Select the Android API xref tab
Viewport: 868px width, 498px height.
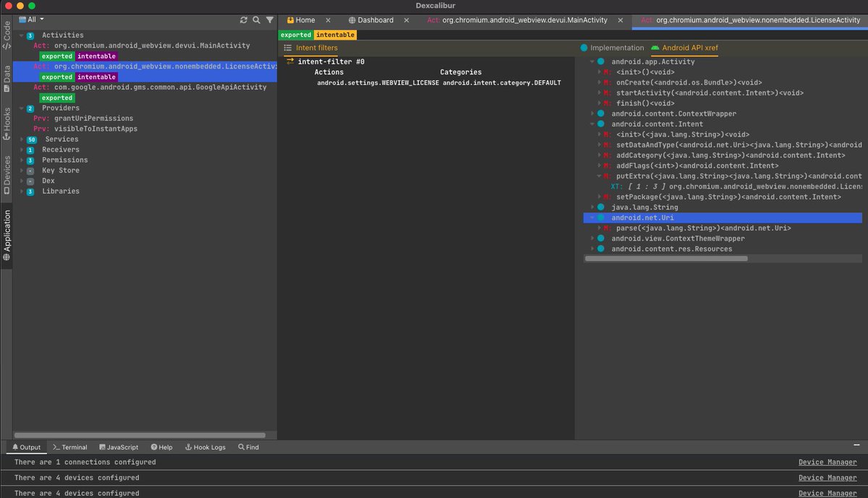[684, 48]
